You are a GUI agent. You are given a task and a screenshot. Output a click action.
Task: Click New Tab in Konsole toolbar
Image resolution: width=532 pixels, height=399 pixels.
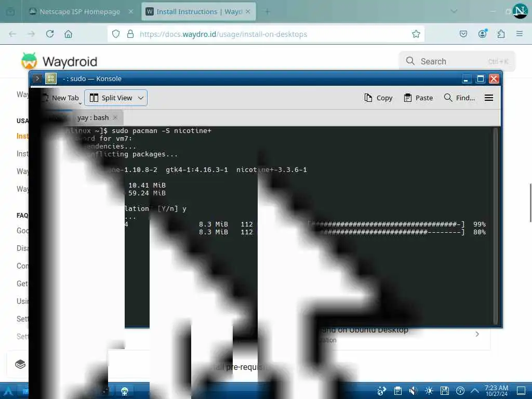click(x=61, y=98)
